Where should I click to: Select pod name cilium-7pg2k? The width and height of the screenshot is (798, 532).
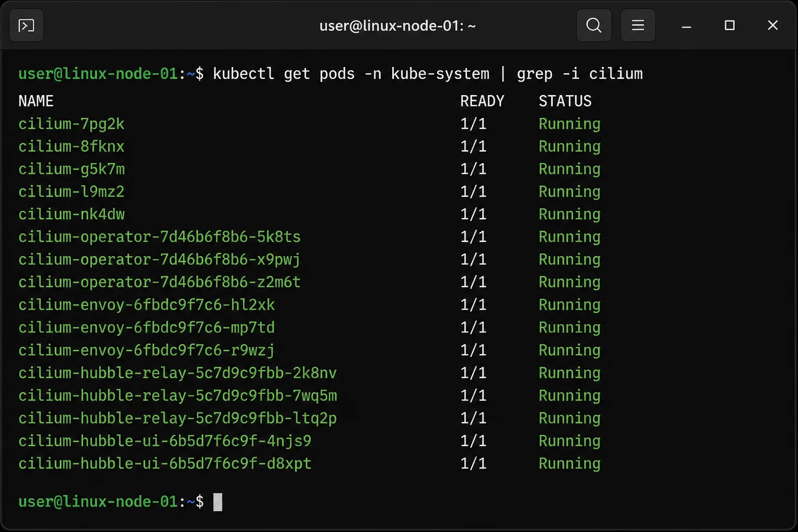click(72, 124)
